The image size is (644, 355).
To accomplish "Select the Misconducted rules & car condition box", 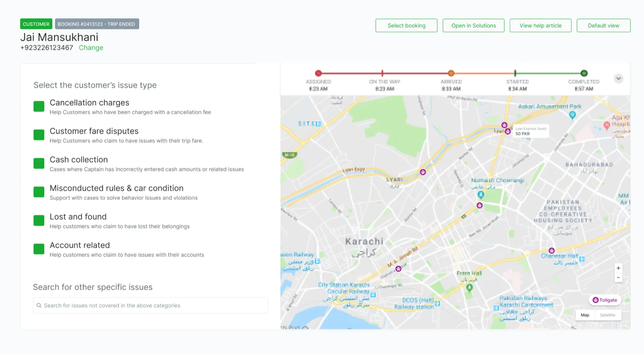I will click(39, 192).
